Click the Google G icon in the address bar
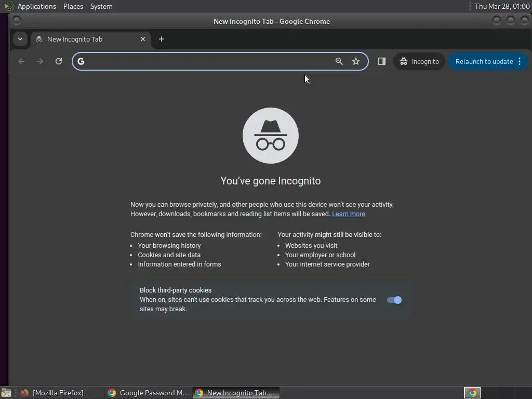 point(81,61)
